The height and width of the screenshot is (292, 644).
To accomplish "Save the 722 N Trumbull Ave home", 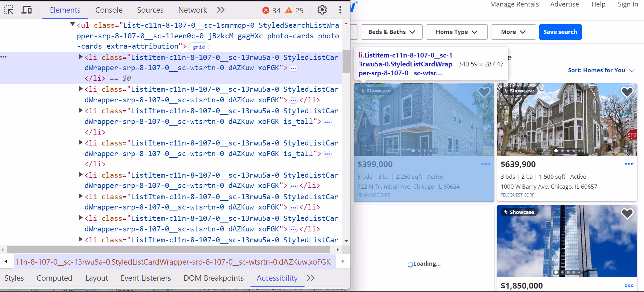I will [484, 92].
